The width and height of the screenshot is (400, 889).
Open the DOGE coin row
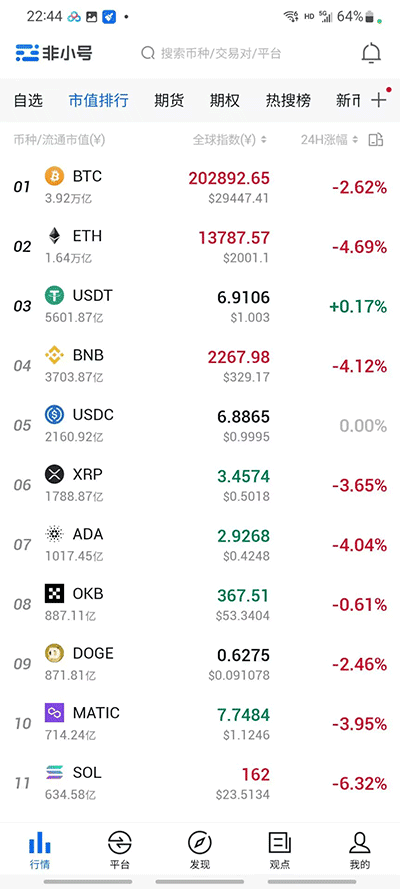pyautogui.click(x=200, y=664)
